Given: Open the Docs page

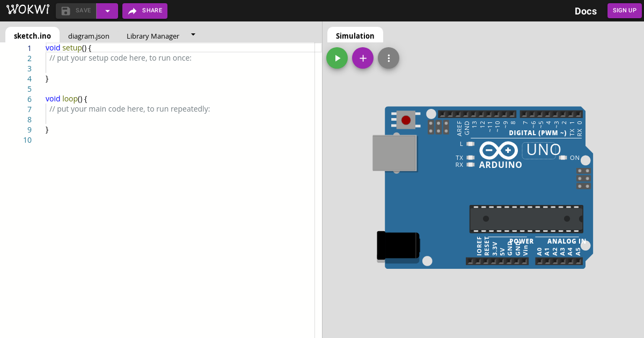Looking at the screenshot, I should point(586,11).
